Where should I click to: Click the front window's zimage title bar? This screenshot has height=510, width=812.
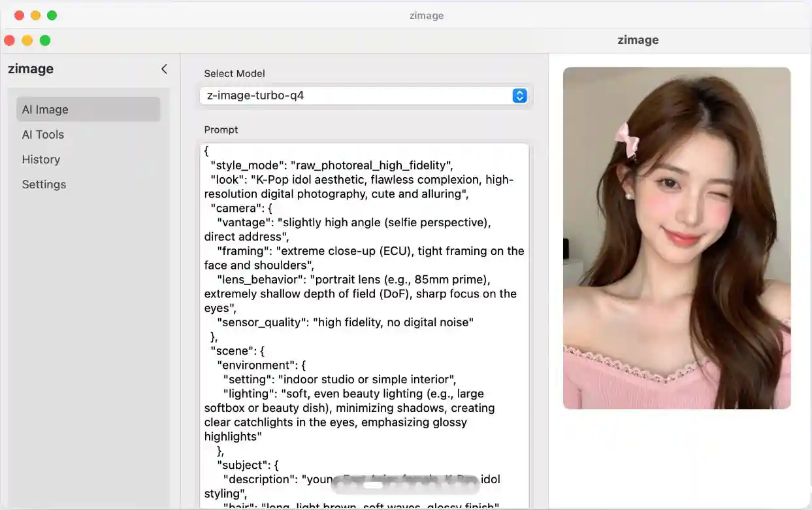coord(638,40)
